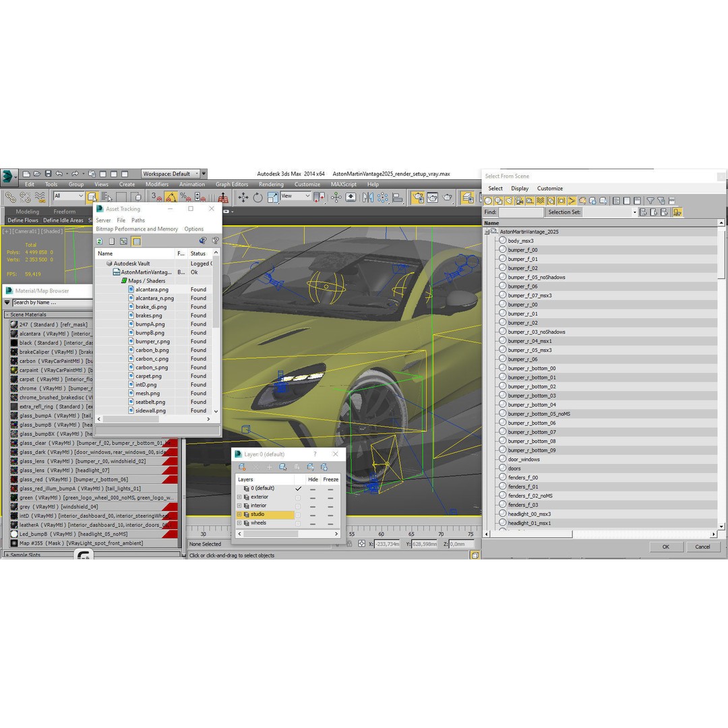728x728 pixels.
Task: Toggle the Hide column for the studio layer
Action: (313, 514)
